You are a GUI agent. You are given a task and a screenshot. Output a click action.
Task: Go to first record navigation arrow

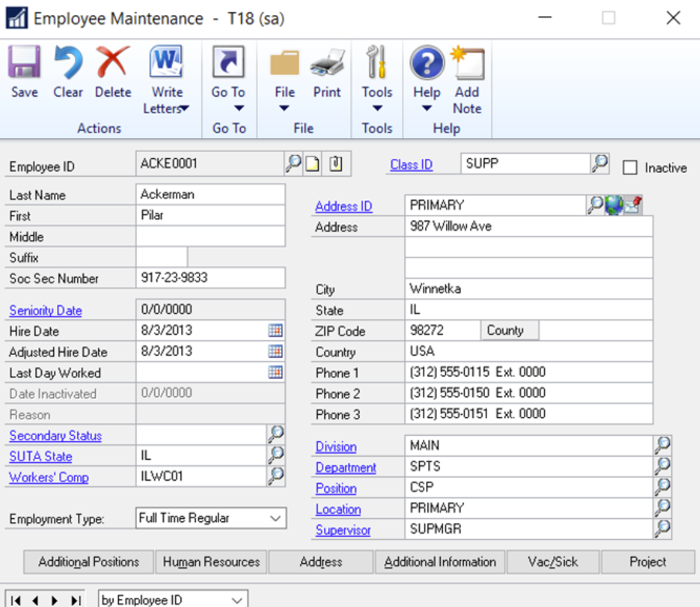pos(15,600)
